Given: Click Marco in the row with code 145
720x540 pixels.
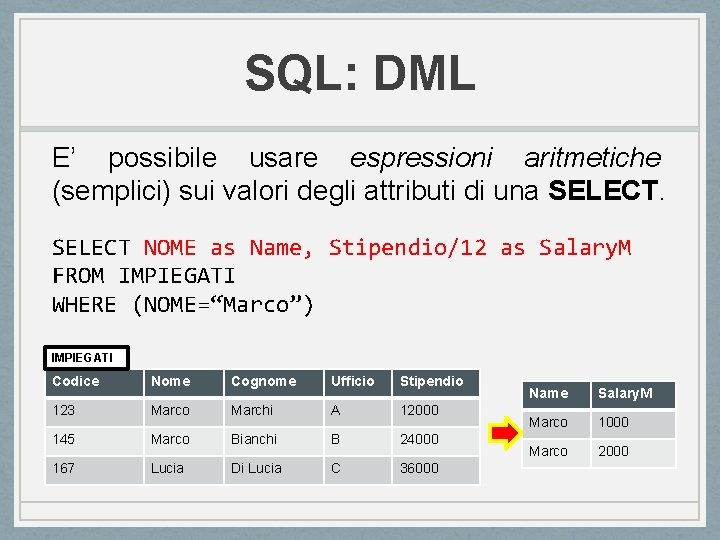Looking at the screenshot, I should tap(184, 441).
